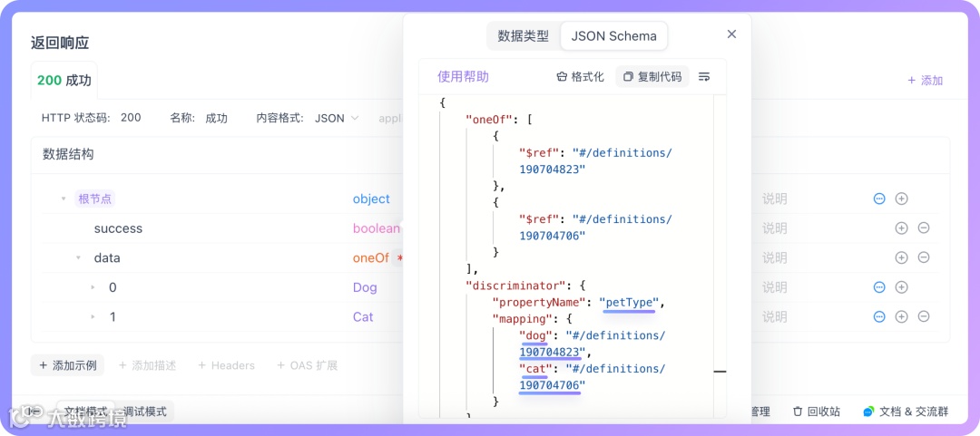Click the + 添加示例 button
Image resolution: width=980 pixels, height=436 pixels.
click(x=67, y=365)
